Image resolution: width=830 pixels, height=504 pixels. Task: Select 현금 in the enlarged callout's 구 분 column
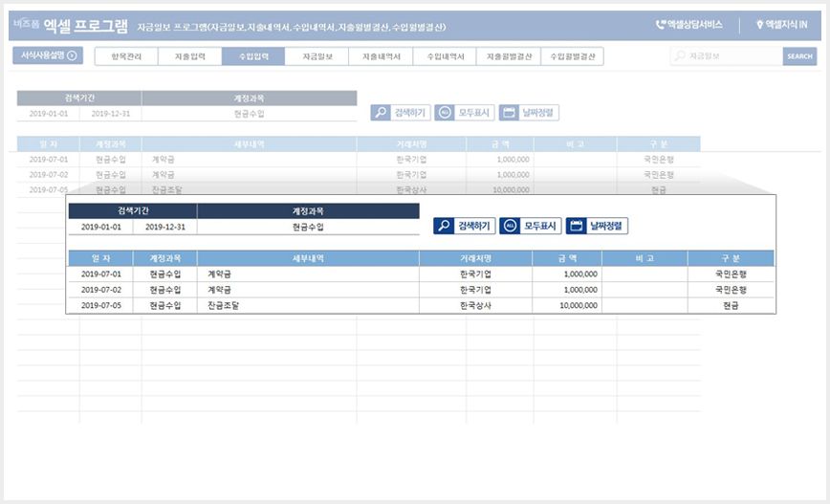pyautogui.click(x=731, y=305)
